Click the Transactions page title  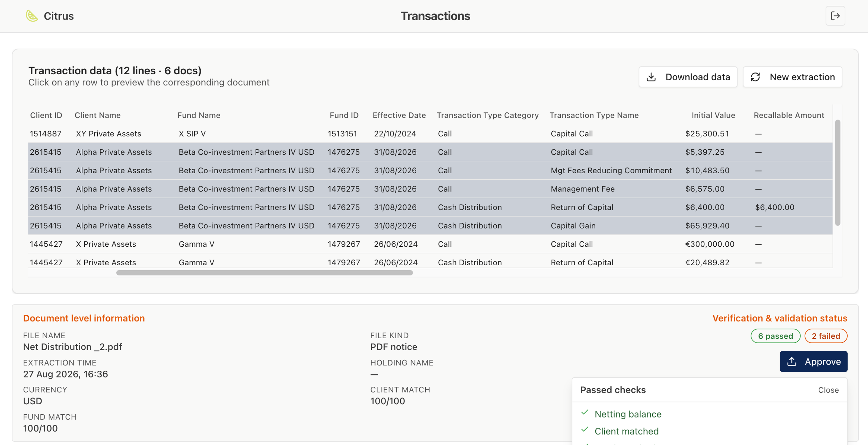click(435, 16)
